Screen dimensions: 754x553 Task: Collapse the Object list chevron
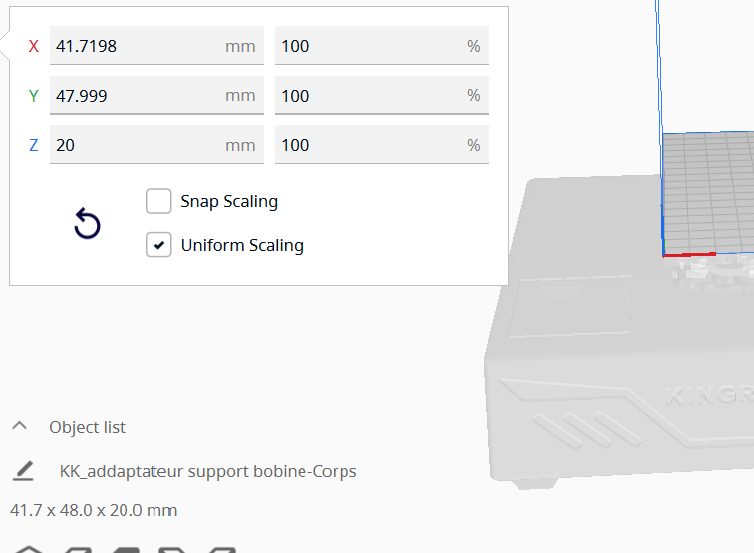tap(20, 426)
